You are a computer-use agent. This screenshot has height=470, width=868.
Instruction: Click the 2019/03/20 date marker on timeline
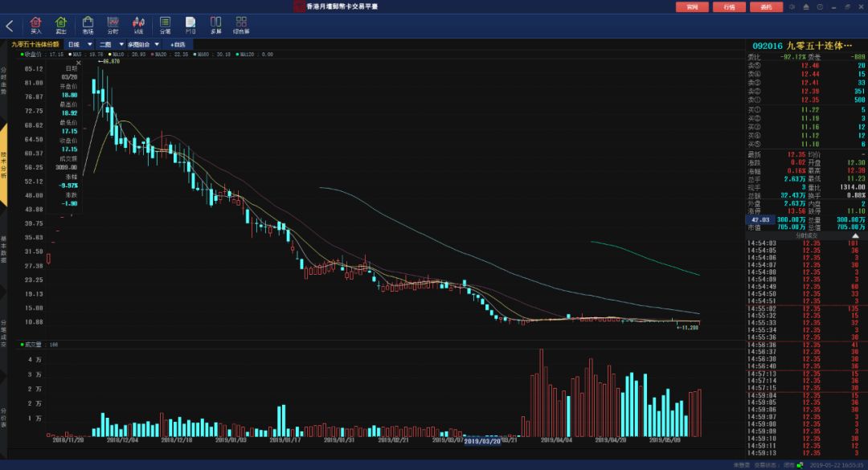coord(481,440)
